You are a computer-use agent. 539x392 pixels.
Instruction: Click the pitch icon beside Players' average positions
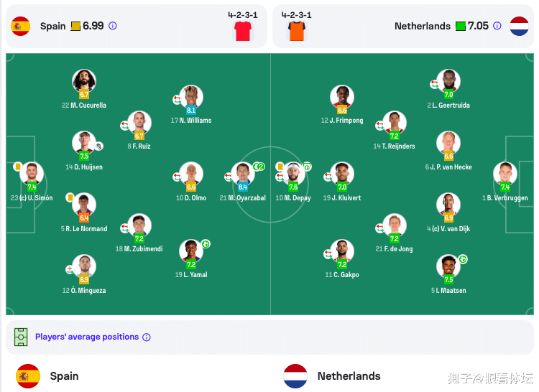pyautogui.click(x=21, y=337)
